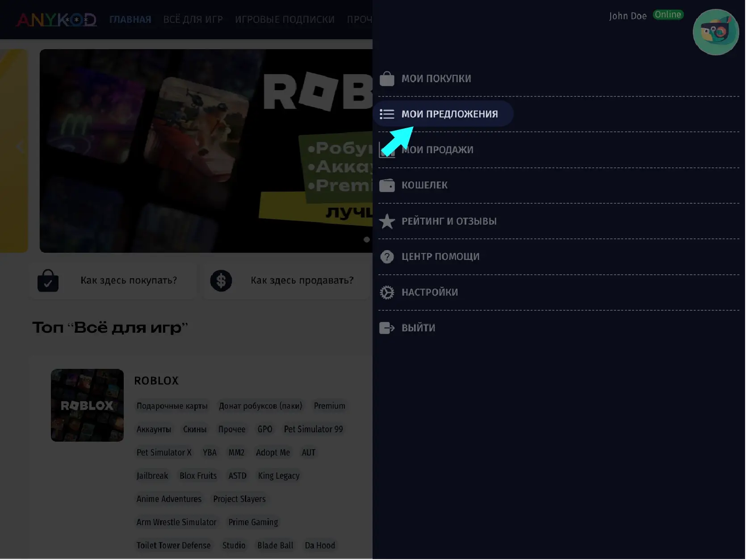The width and height of the screenshot is (746, 560).
Task: Open Pet Simulator 99 link
Action: (x=314, y=429)
